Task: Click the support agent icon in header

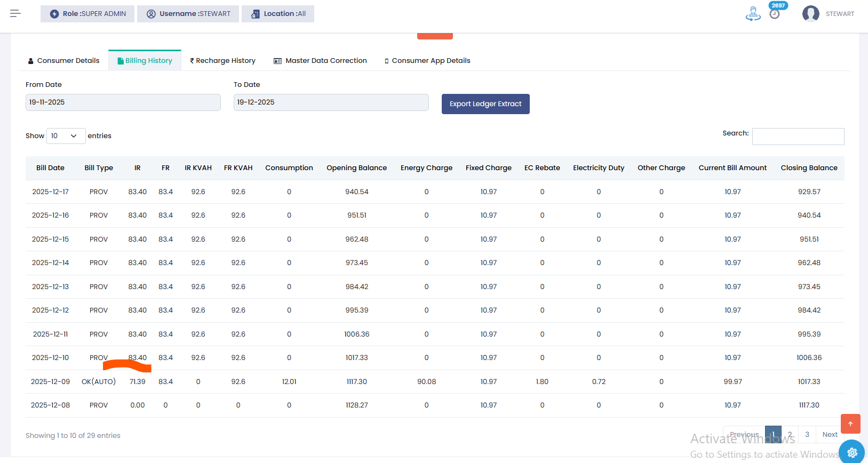Action: click(753, 14)
